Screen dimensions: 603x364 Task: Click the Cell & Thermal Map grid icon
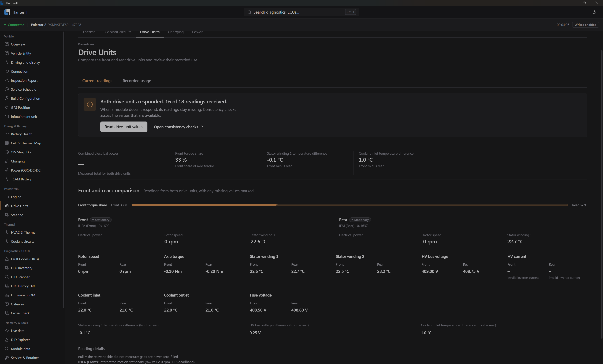click(x=7, y=143)
